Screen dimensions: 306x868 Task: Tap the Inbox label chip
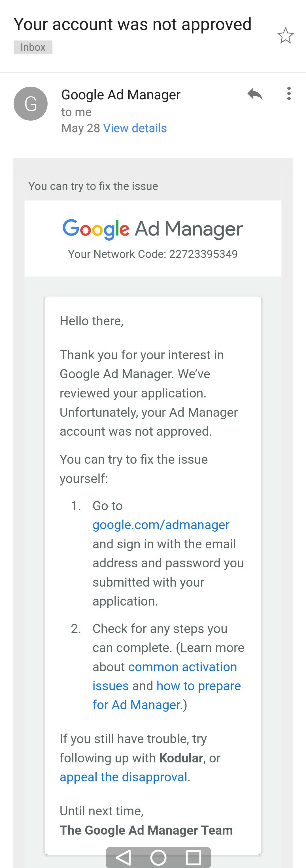tap(33, 47)
